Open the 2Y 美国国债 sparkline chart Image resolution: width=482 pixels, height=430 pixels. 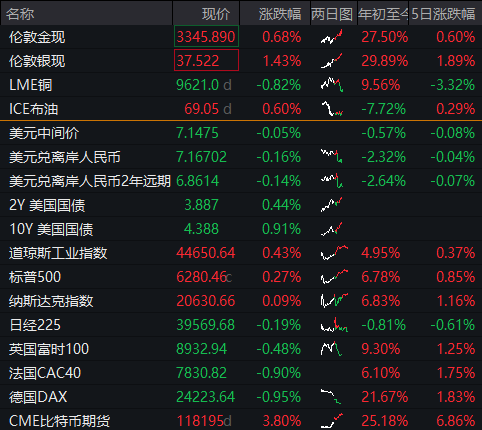(332, 204)
